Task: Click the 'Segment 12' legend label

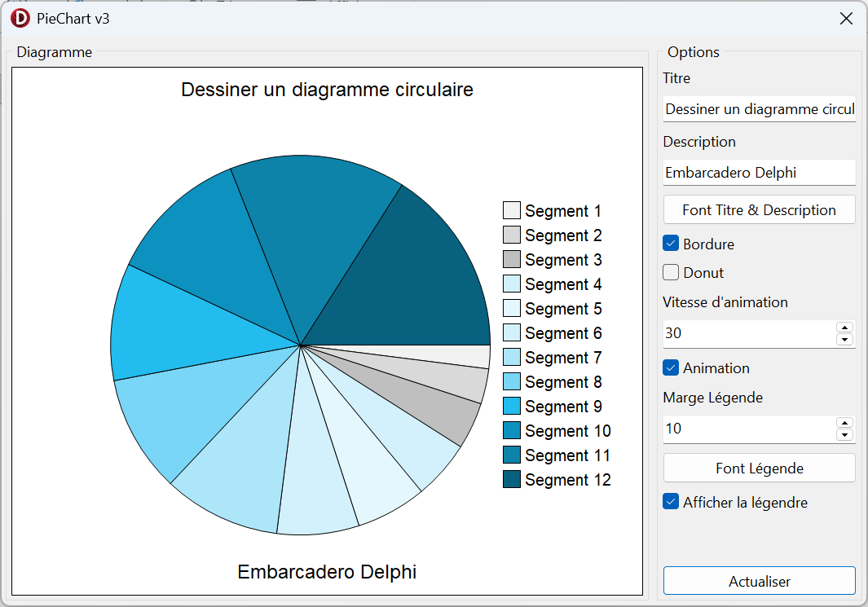Action: click(x=568, y=480)
